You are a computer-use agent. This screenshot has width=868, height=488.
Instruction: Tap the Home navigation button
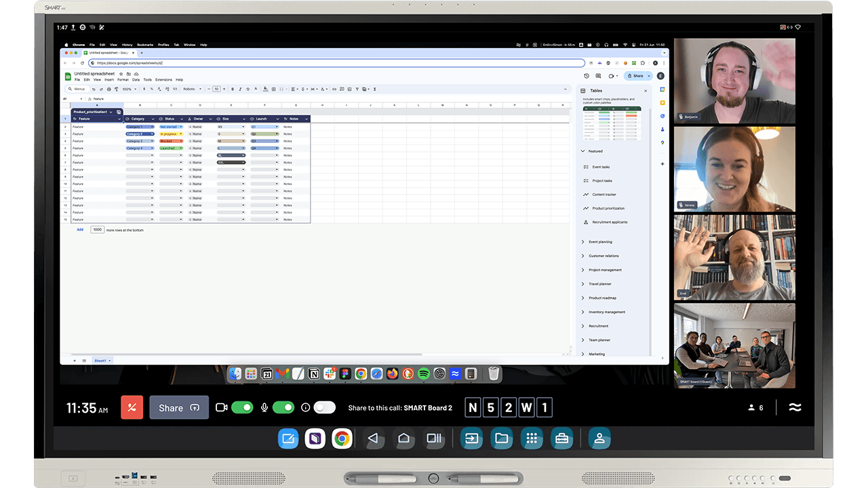(403, 439)
